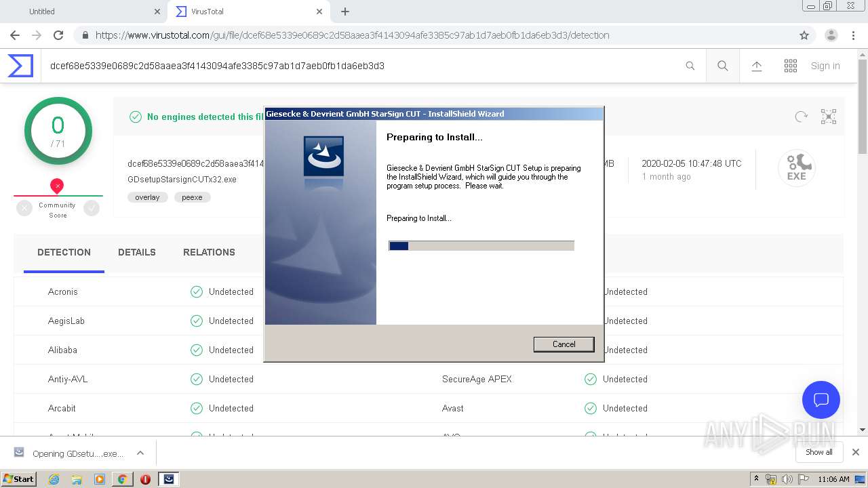
Task: Click the hash search input field
Action: [363, 66]
